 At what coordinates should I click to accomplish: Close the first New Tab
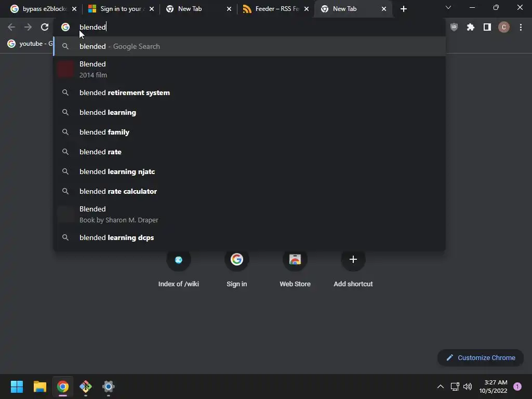click(229, 9)
